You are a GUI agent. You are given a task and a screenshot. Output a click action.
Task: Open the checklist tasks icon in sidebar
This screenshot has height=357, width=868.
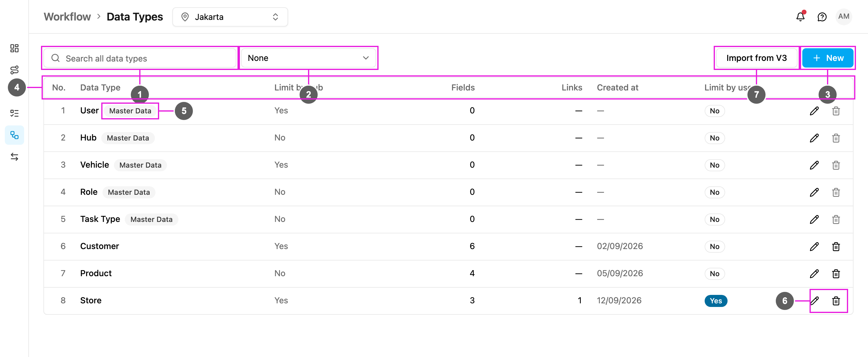14,113
